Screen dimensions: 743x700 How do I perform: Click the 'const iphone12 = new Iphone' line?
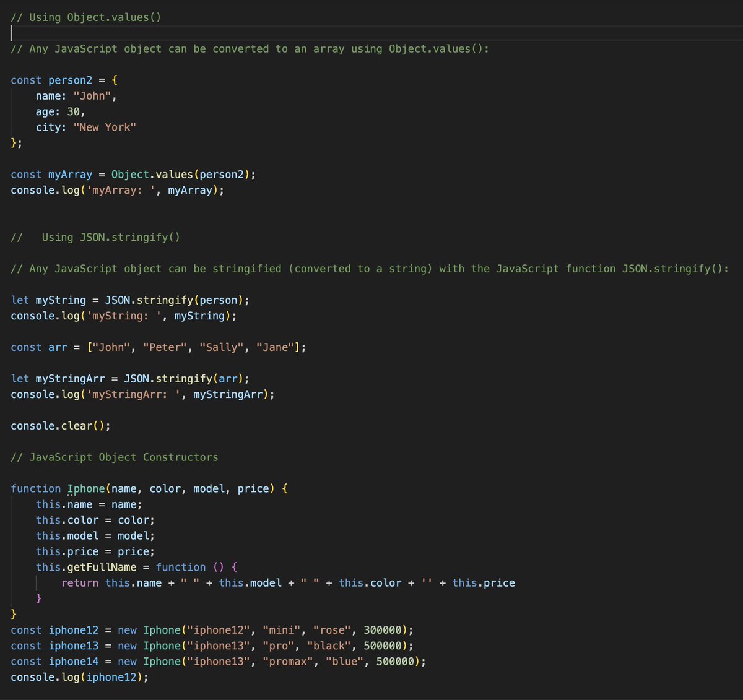pyautogui.click(x=212, y=630)
